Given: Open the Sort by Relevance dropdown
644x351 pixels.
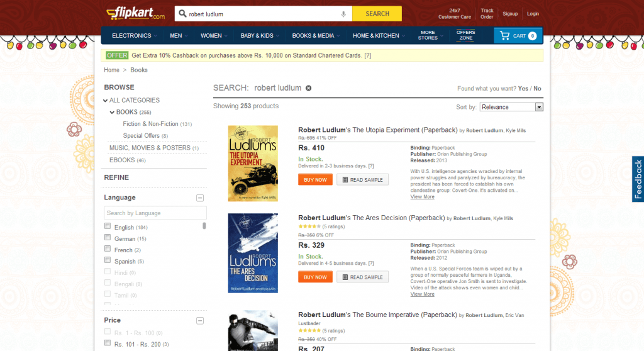Looking at the screenshot, I should 511,107.
